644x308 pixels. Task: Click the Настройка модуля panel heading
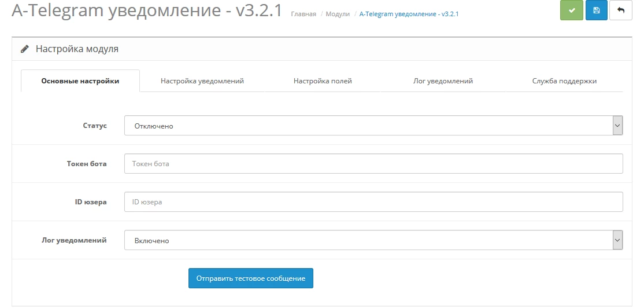click(x=77, y=49)
